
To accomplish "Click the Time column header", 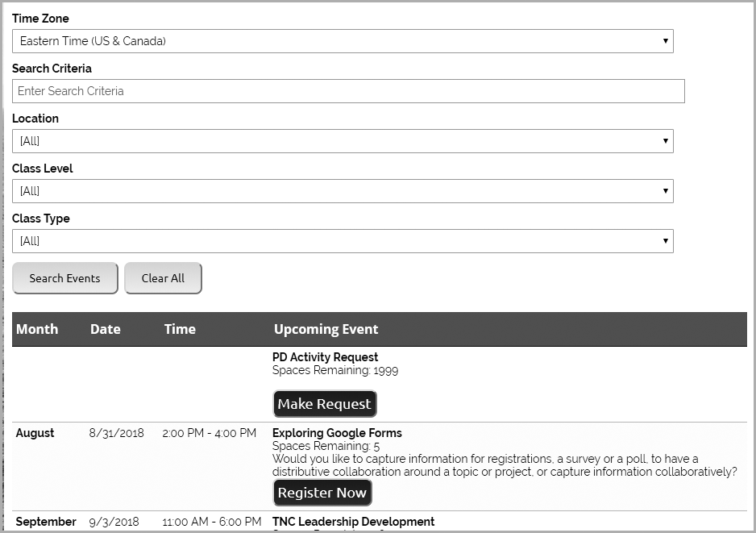I will [179, 329].
